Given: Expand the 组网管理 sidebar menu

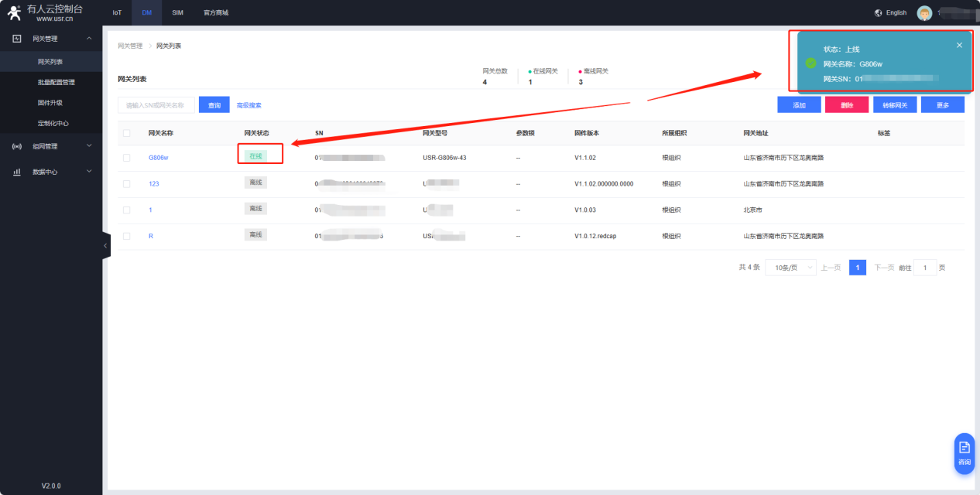Looking at the screenshot, I should tap(89, 146).
